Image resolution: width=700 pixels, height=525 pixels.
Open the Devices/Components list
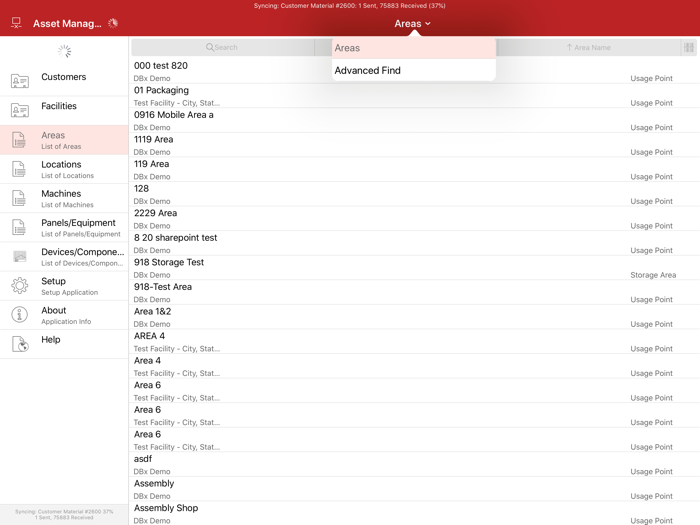click(x=64, y=257)
